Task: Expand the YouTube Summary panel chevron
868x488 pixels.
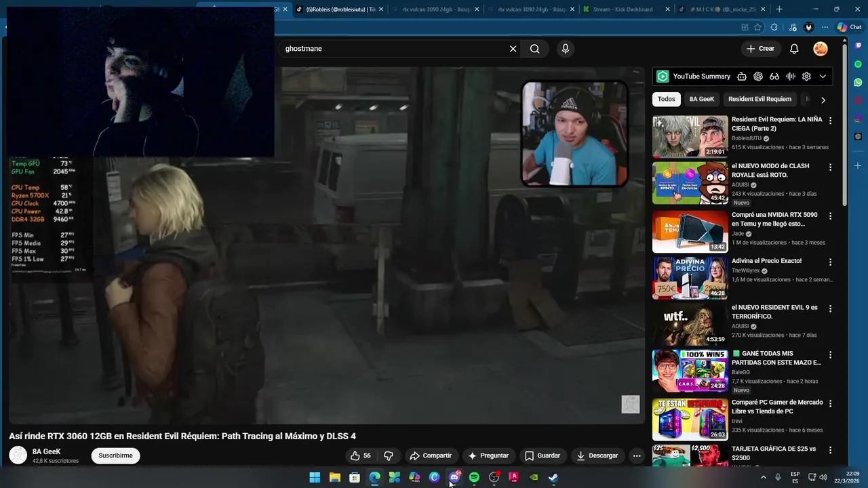Action: (823, 77)
